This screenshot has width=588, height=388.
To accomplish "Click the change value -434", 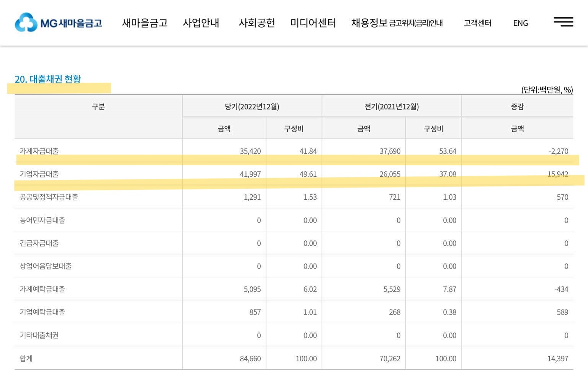I will coord(562,290).
